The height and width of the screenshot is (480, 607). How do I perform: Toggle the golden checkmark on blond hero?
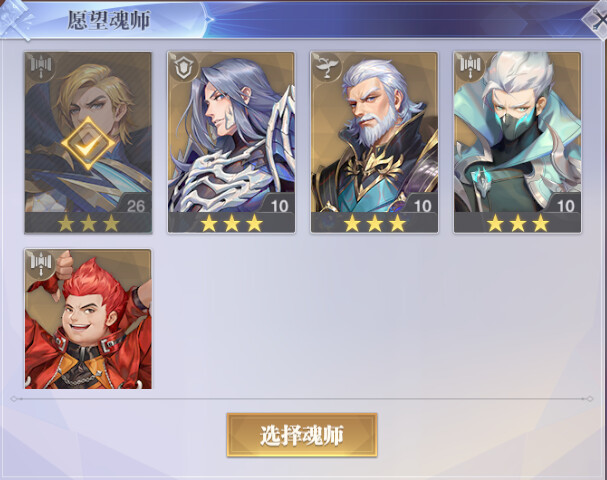coord(88,144)
